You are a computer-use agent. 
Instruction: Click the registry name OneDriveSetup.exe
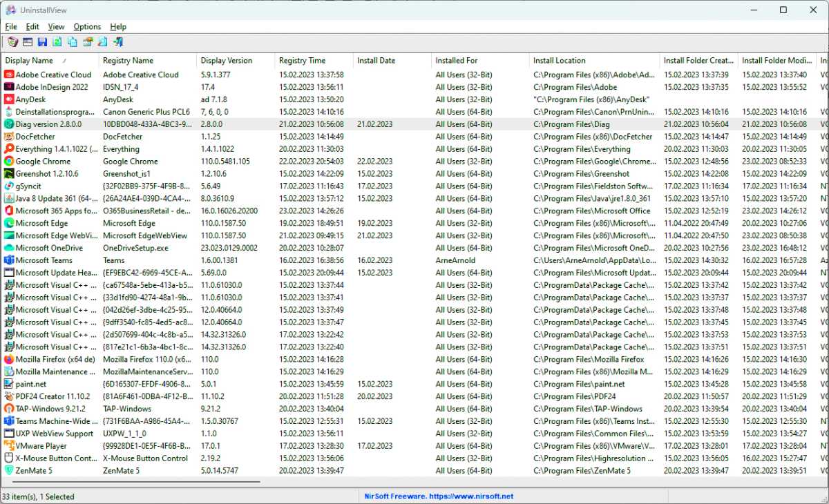click(135, 248)
